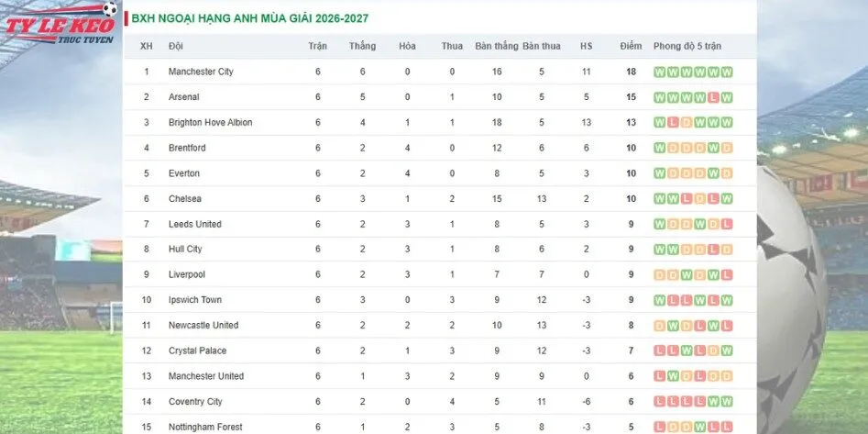Click Brentford's last orange D form badge

tap(727, 148)
